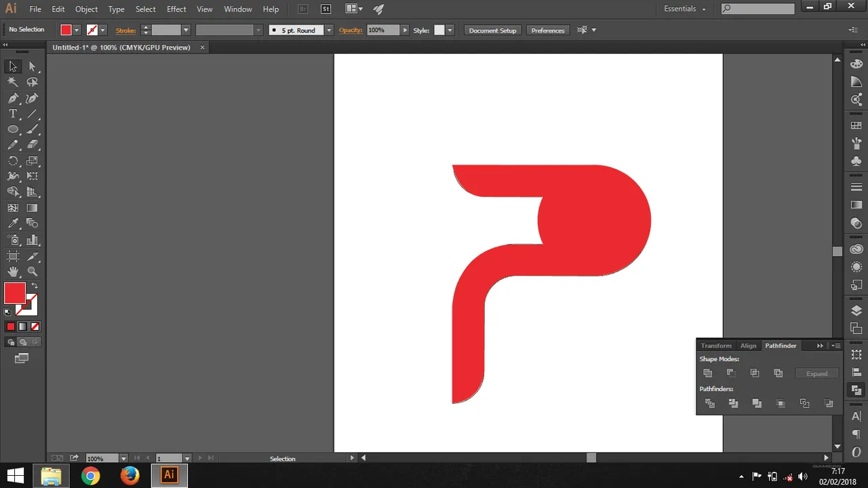The width and height of the screenshot is (868, 488).
Task: Set paint mode to Gradient
Action: (x=22, y=326)
